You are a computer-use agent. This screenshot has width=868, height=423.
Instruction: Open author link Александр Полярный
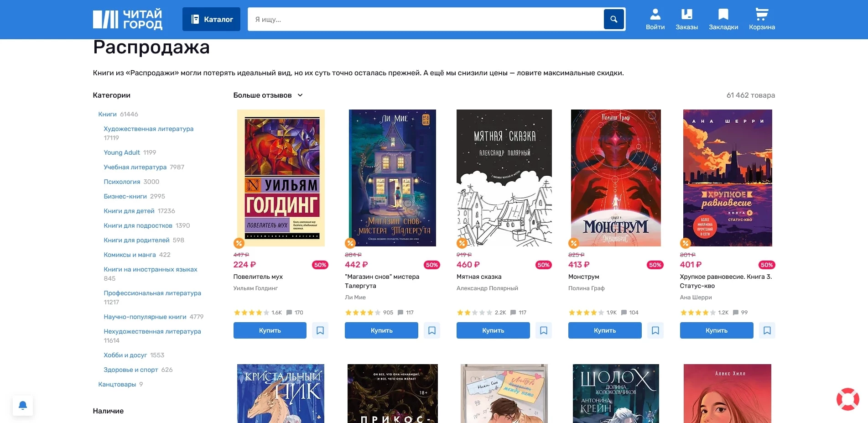pyautogui.click(x=487, y=288)
